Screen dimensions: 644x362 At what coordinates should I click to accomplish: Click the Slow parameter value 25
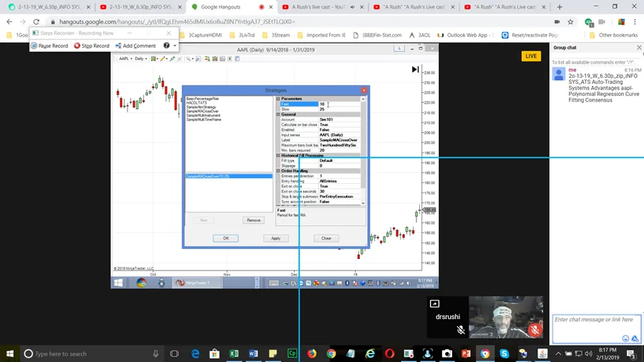pos(339,109)
